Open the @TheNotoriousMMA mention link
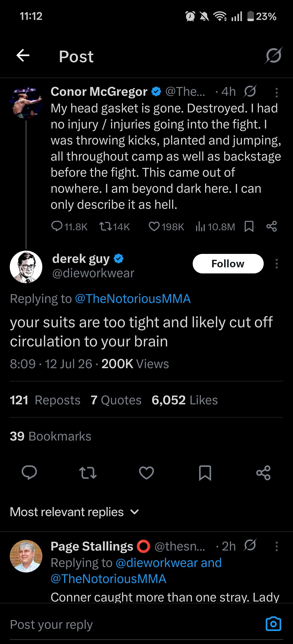Image resolution: width=293 pixels, height=644 pixels. click(x=133, y=299)
